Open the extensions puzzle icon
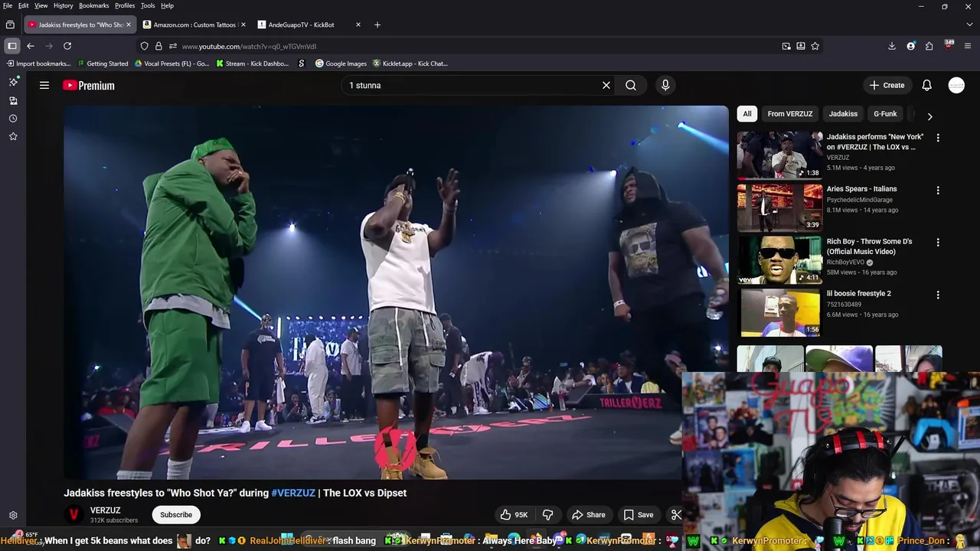The height and width of the screenshot is (551, 980). [x=929, y=46]
